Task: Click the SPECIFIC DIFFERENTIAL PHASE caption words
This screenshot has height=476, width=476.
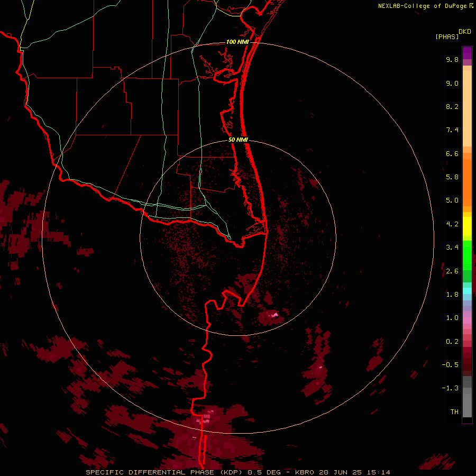Action: (150, 472)
